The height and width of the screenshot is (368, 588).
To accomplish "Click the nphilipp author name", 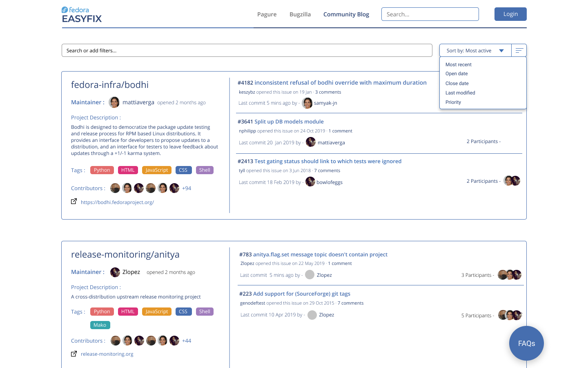I will coord(247,131).
